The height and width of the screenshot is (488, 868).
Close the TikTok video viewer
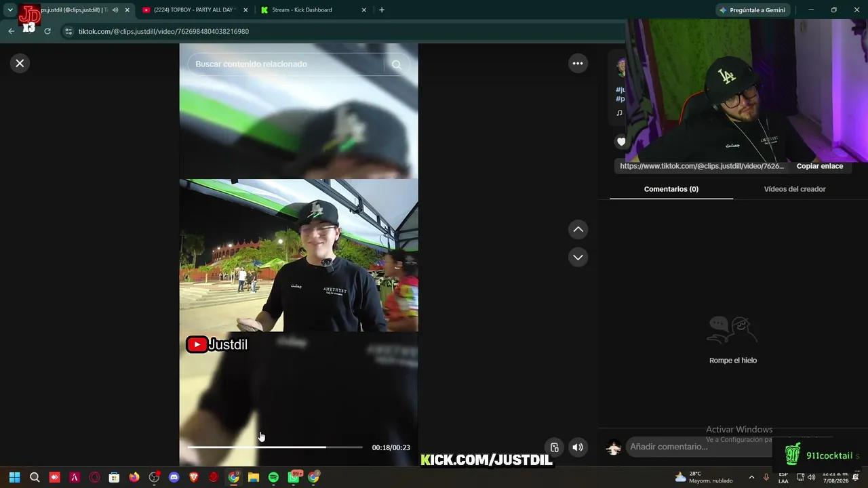click(20, 63)
